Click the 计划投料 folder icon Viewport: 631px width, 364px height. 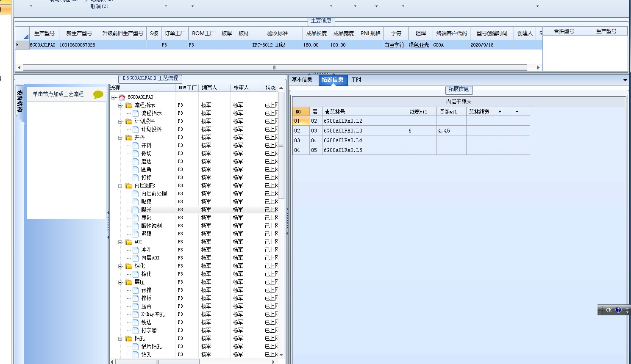click(x=129, y=121)
